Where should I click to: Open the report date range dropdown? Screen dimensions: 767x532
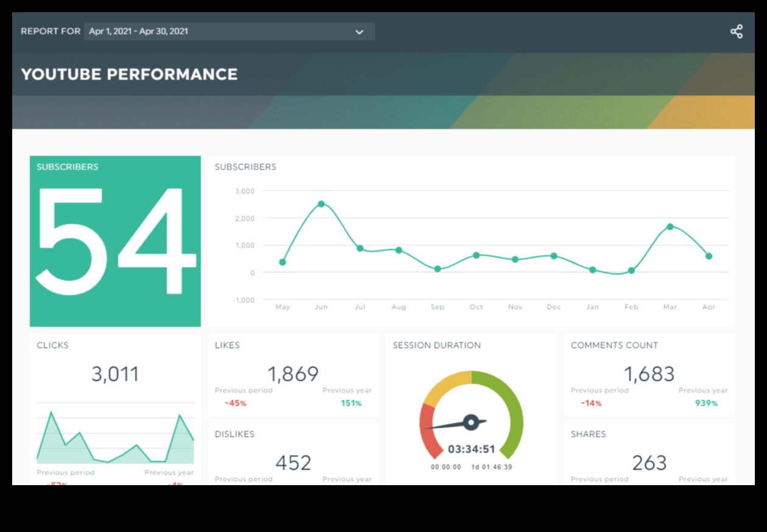229,32
